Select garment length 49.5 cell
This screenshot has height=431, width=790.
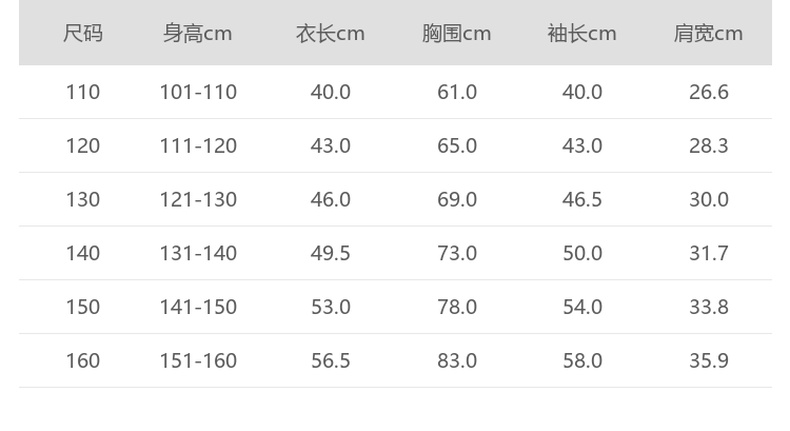[x=330, y=254]
